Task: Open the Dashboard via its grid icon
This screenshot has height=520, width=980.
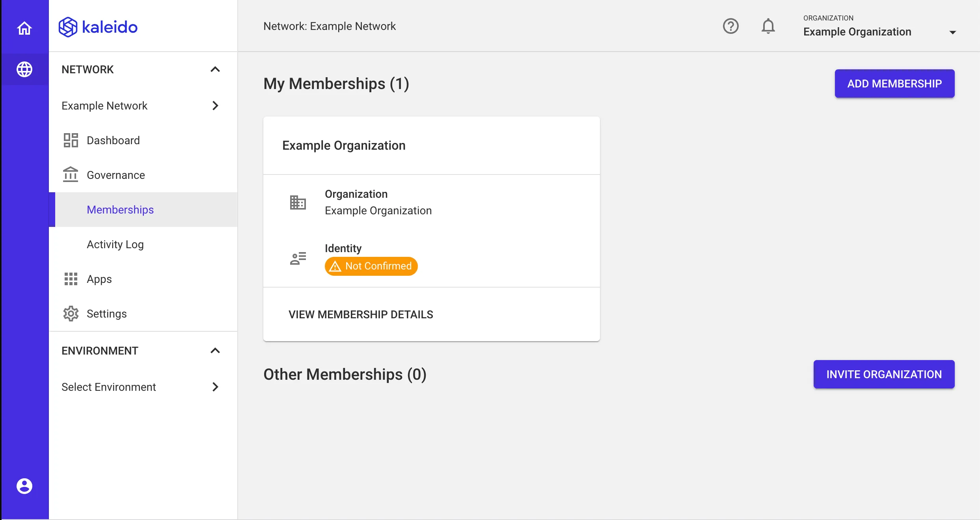Action: click(71, 140)
